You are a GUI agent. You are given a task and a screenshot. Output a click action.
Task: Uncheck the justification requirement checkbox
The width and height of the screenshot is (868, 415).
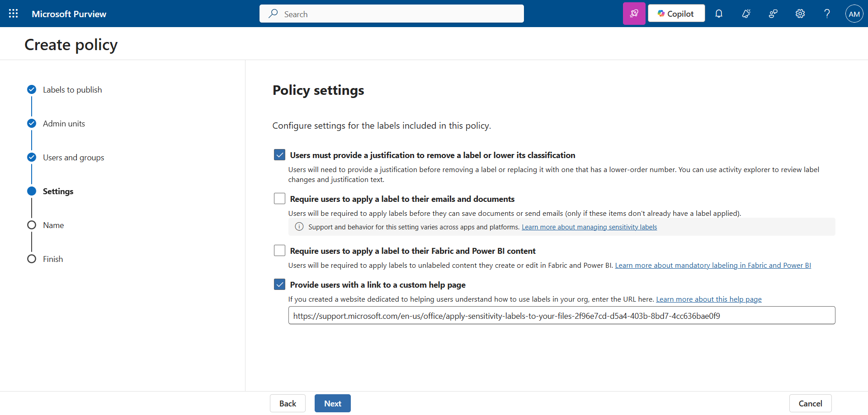point(279,155)
